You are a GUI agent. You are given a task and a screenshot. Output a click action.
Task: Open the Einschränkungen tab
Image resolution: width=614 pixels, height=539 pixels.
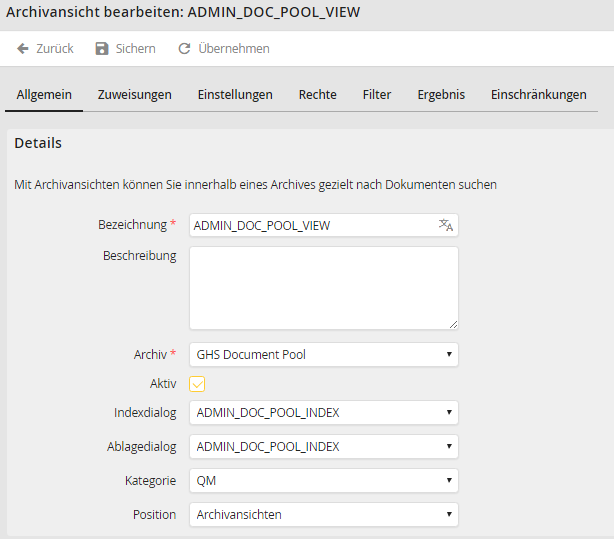click(538, 95)
